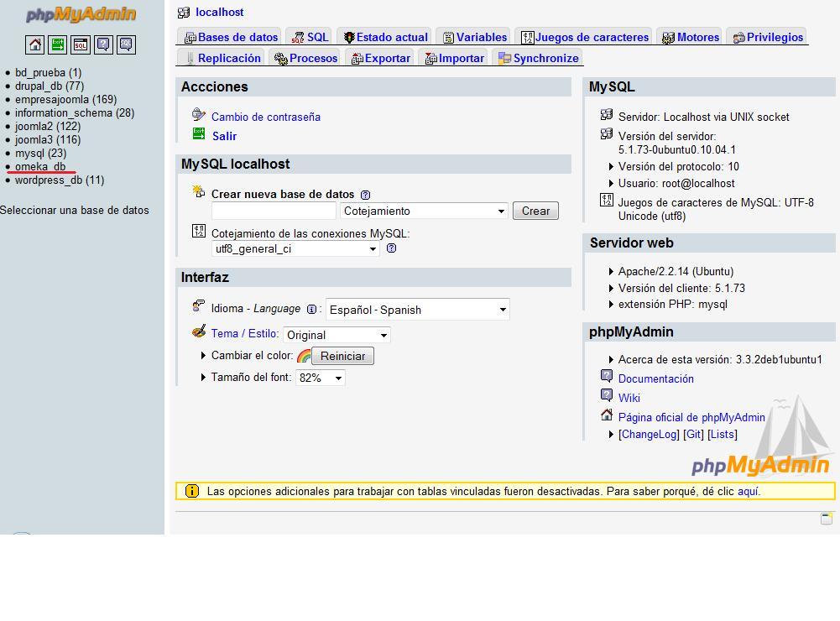Screen dimensions: 840x621
Task: Click the Home icon in the sidebar
Action: 34,44
